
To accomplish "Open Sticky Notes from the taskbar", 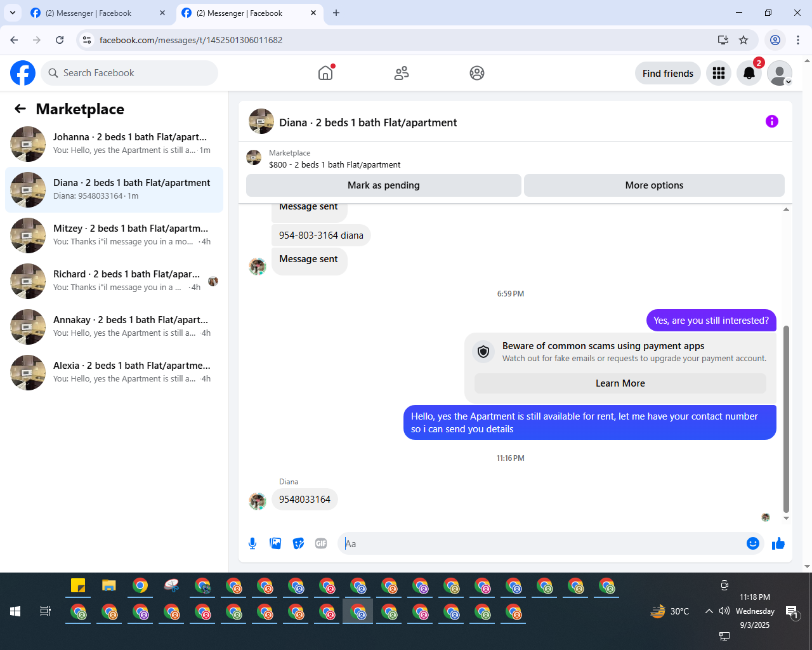I will pos(78,585).
